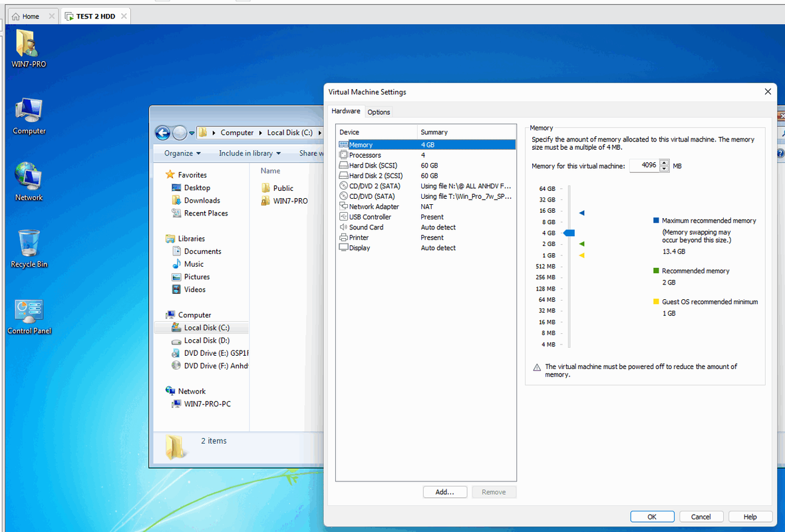Click the yellow guest minimum memory marker

click(581, 255)
